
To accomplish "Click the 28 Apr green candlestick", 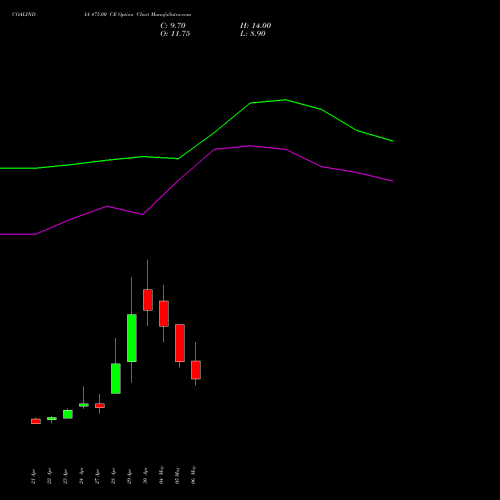I will click(116, 378).
